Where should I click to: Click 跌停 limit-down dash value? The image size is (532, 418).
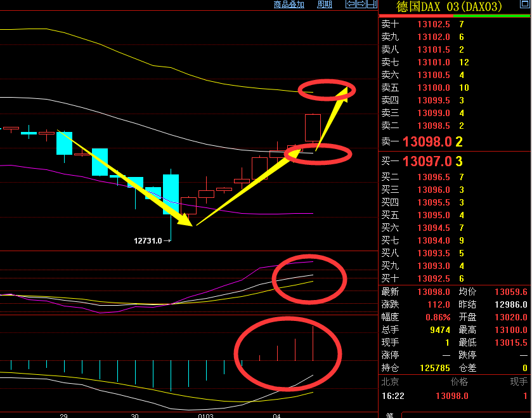click(x=524, y=356)
